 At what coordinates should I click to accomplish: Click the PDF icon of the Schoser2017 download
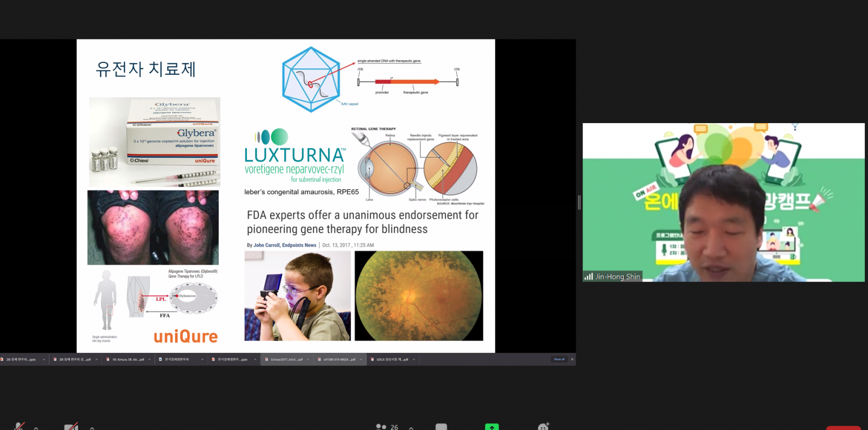pyautogui.click(x=266, y=359)
